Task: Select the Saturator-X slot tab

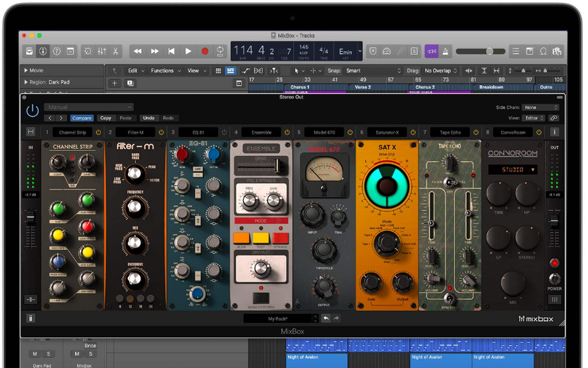Action: [x=387, y=132]
